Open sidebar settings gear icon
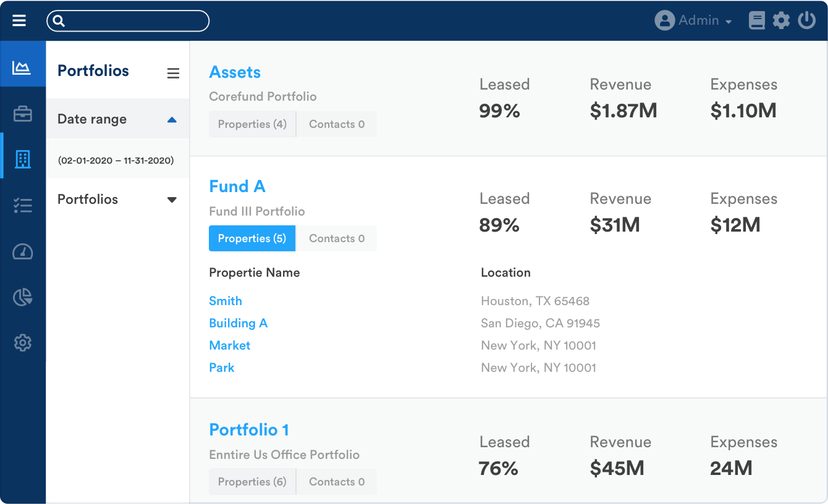This screenshot has height=504, width=828. [x=22, y=343]
